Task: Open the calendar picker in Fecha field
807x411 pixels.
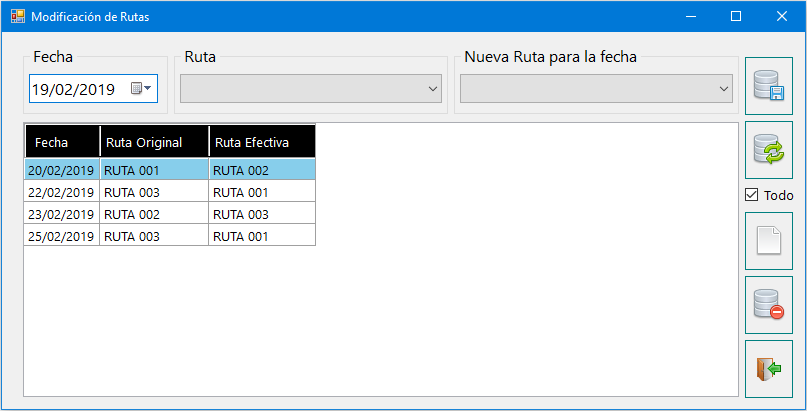Action: tap(141, 88)
